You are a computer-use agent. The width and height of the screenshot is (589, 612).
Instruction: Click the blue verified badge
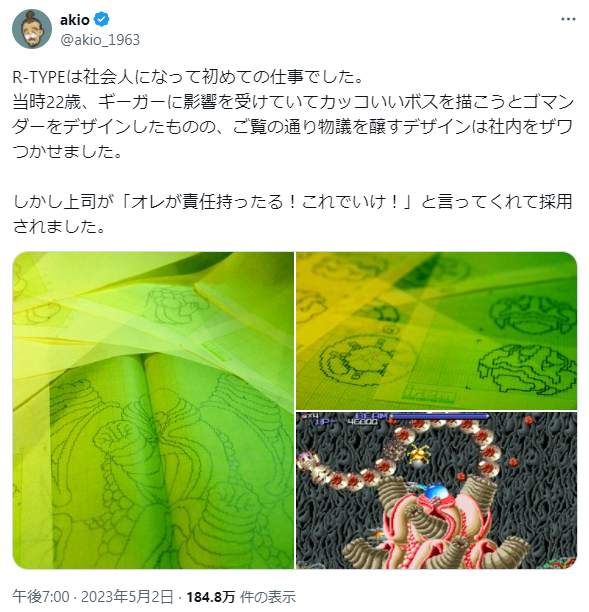pyautogui.click(x=102, y=20)
